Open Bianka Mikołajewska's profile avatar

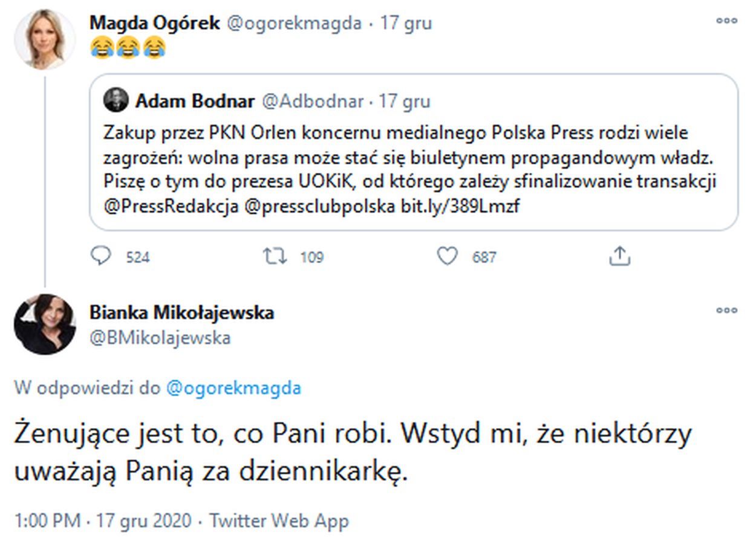coord(44,324)
